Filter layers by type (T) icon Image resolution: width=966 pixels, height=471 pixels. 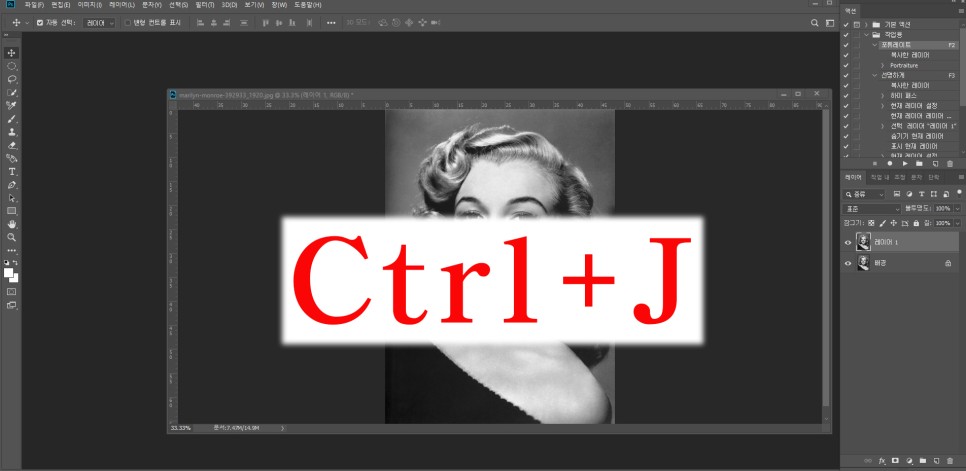coord(921,194)
